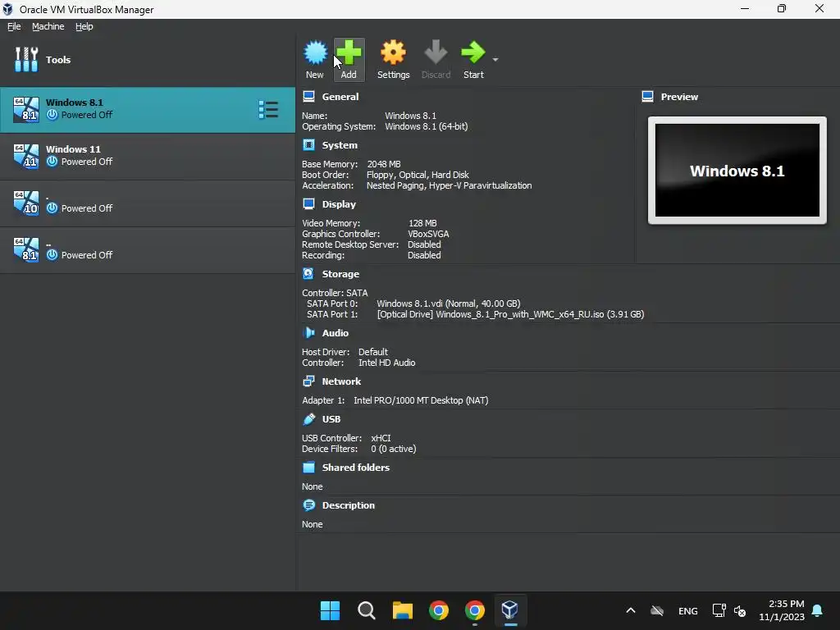
Task: Click Video Memory 128 MB value
Action: (422, 223)
